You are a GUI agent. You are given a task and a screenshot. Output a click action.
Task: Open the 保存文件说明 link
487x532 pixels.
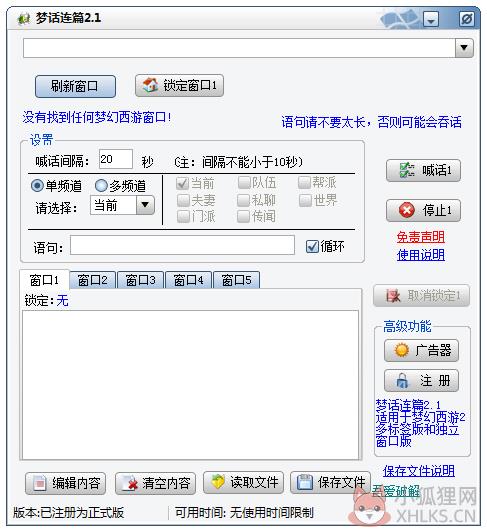click(418, 471)
